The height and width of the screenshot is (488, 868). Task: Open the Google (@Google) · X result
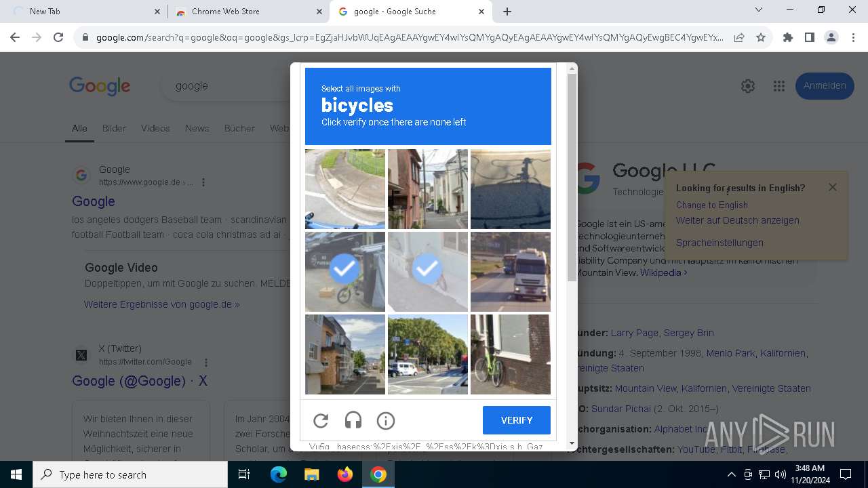tap(140, 381)
